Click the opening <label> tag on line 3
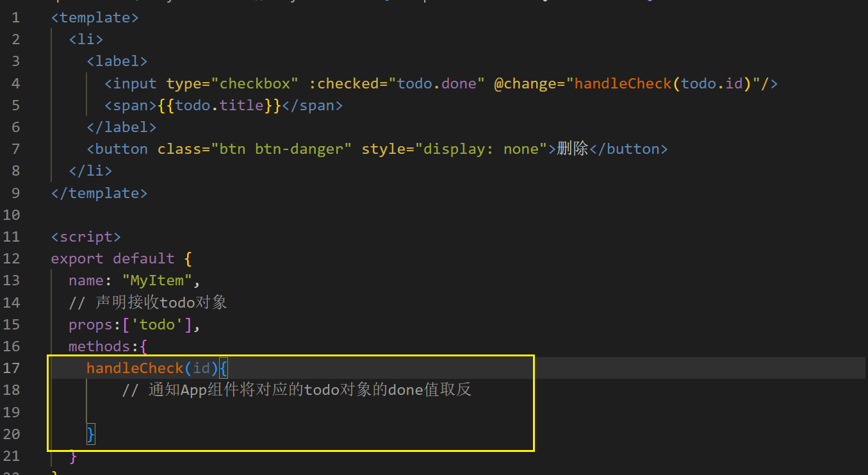This screenshot has height=475, width=868. pyautogui.click(x=117, y=61)
